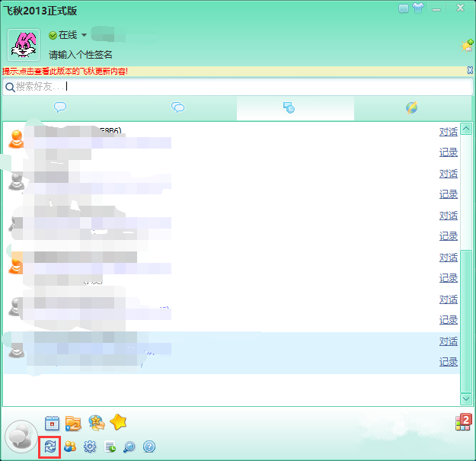Switch to the web browser globe tab
The width and height of the screenshot is (476, 461).
click(x=411, y=107)
